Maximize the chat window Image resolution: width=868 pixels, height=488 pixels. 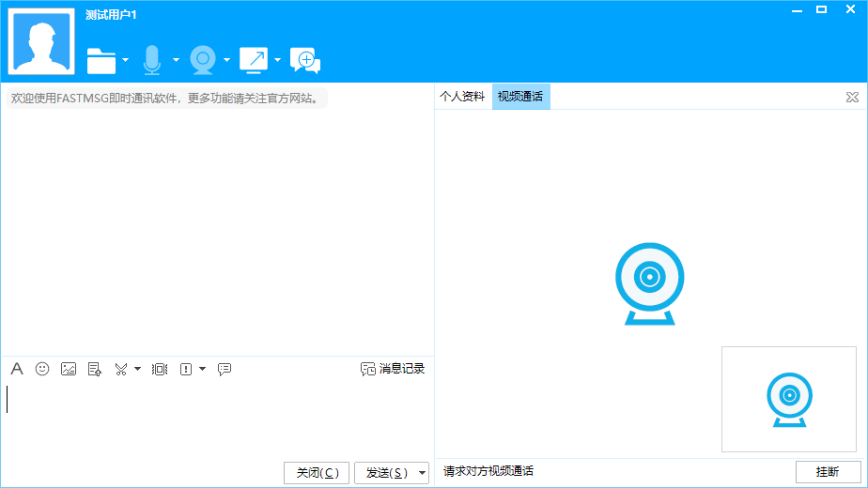point(821,9)
